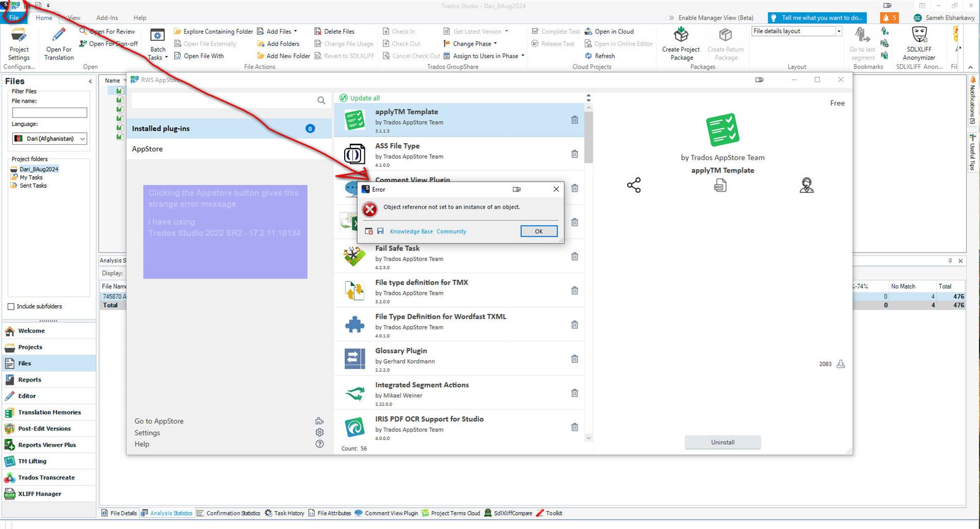
Task: Switch to Task History tab
Action: point(284,513)
